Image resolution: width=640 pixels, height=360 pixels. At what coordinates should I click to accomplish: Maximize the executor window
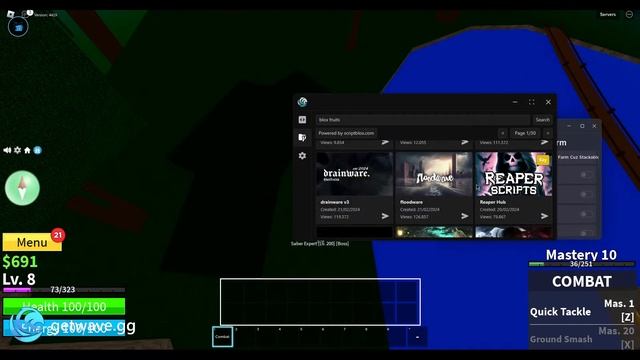(x=531, y=102)
